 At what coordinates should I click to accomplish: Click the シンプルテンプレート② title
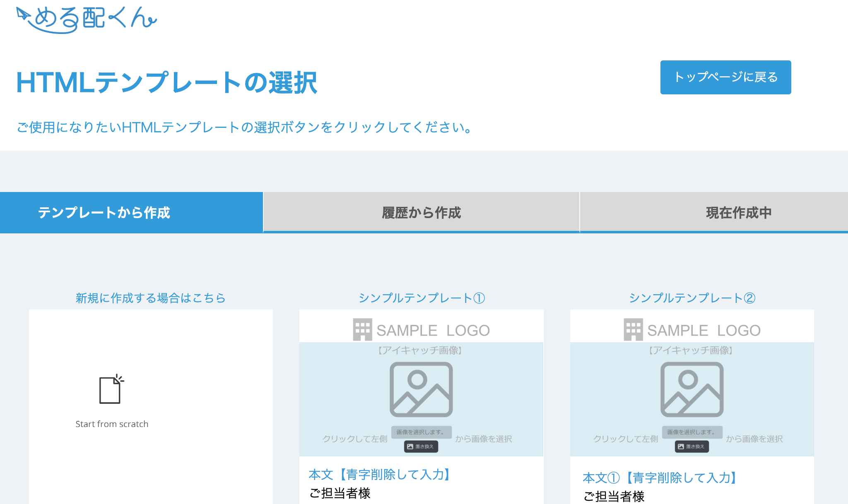point(692,298)
